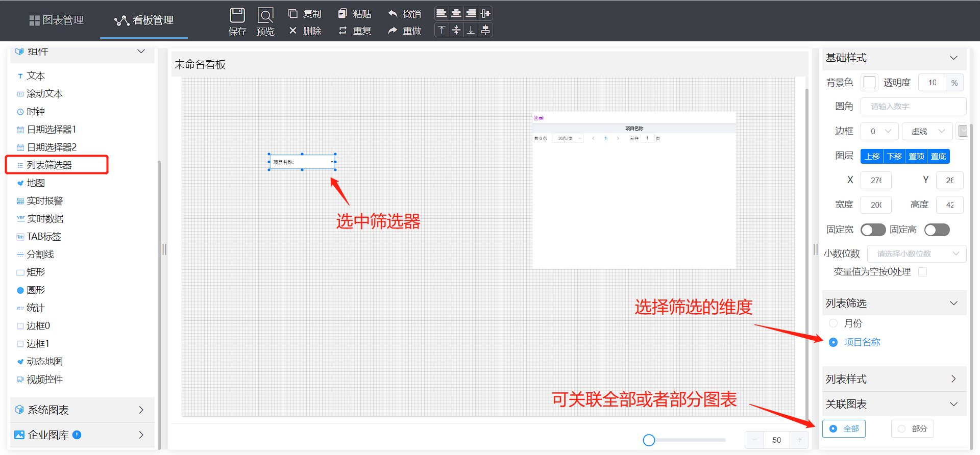Click the 下移 layer button
The image size is (980, 455).
[894, 157]
